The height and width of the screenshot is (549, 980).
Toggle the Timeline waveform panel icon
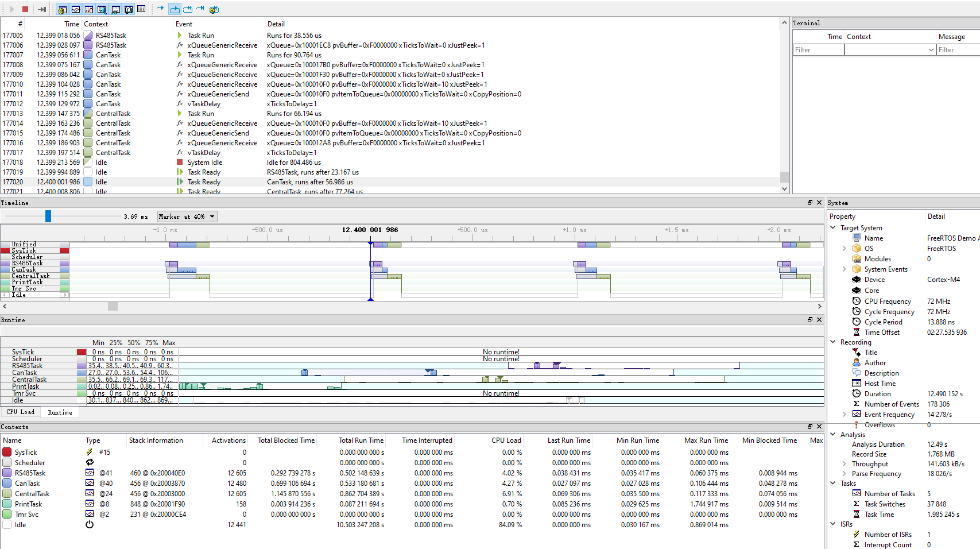(75, 9)
